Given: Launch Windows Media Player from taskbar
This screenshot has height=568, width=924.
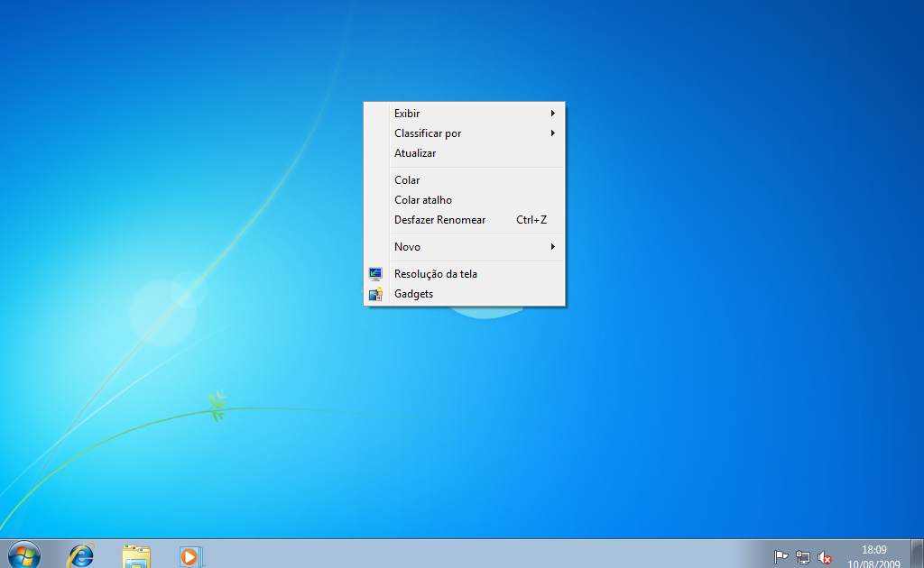Looking at the screenshot, I should pos(191,557).
